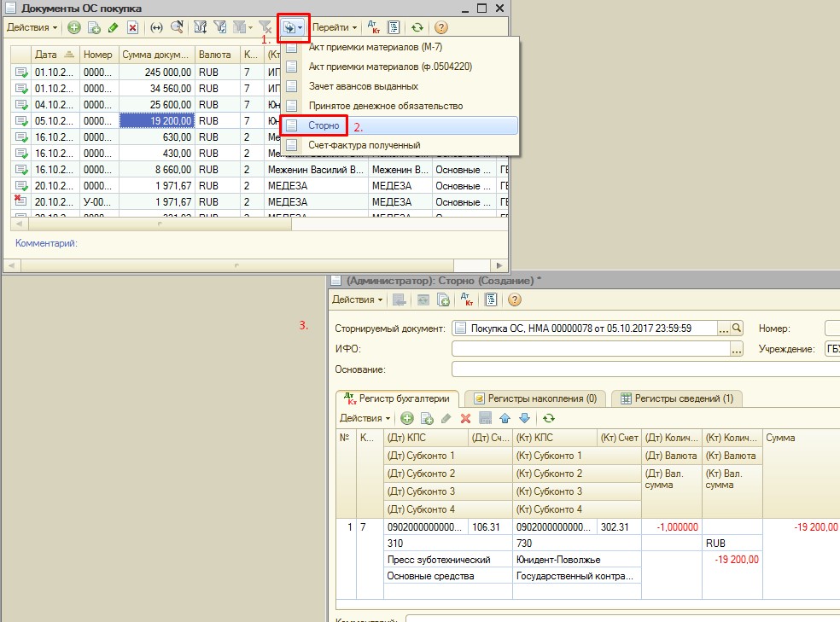Image resolution: width=840 pixels, height=622 pixels.
Task: Open Действия menu in the register table toolbar
Action: [365, 418]
